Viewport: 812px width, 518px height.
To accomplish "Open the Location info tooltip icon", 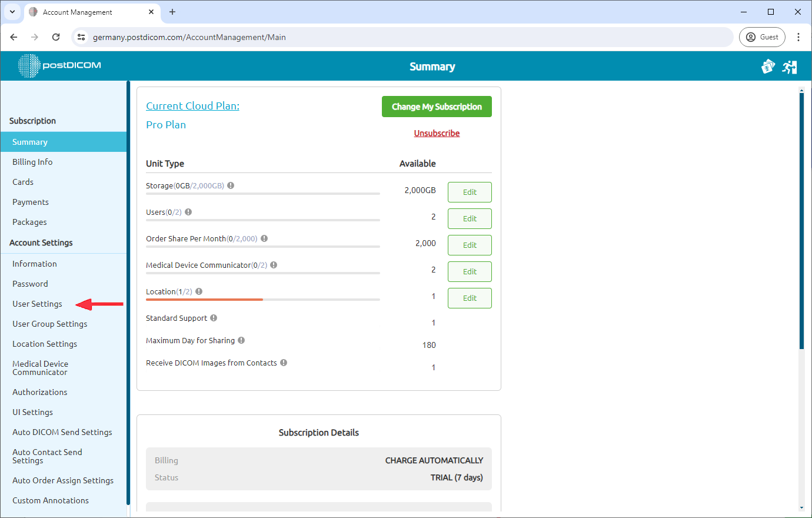I will click(x=198, y=290).
